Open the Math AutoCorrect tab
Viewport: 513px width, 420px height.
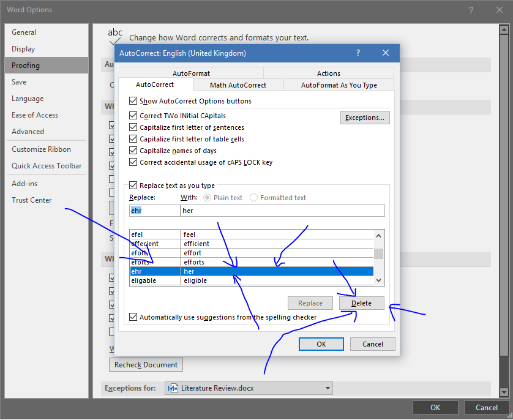coord(238,85)
